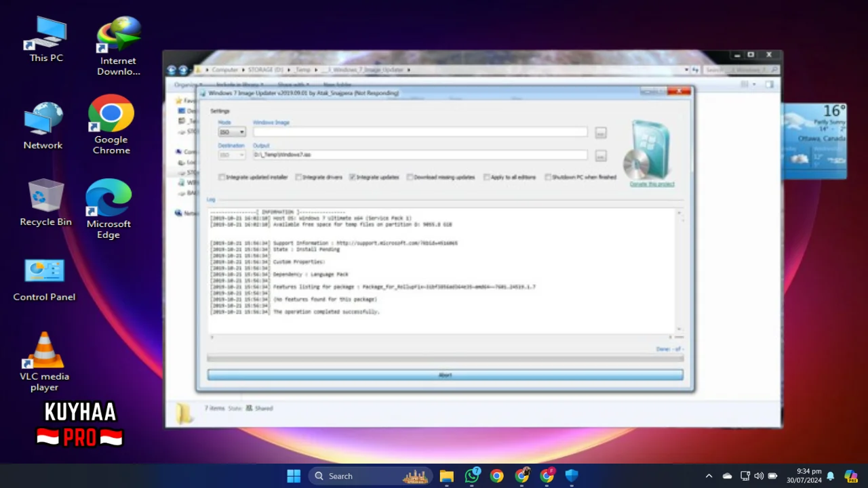Open the Explorer view options dropdown arrow
Image resolution: width=868 pixels, height=488 pixels.
point(754,85)
